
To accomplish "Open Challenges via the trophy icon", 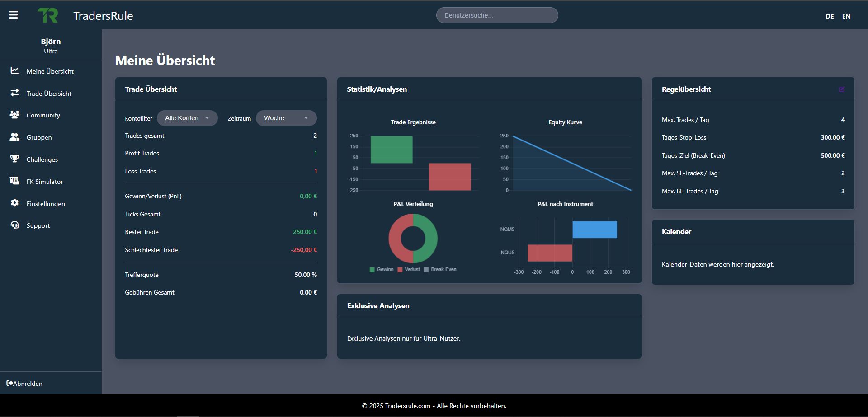I will point(14,159).
